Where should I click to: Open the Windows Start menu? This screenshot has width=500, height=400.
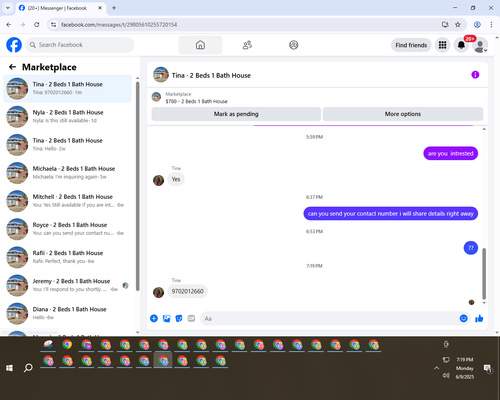(x=9, y=368)
